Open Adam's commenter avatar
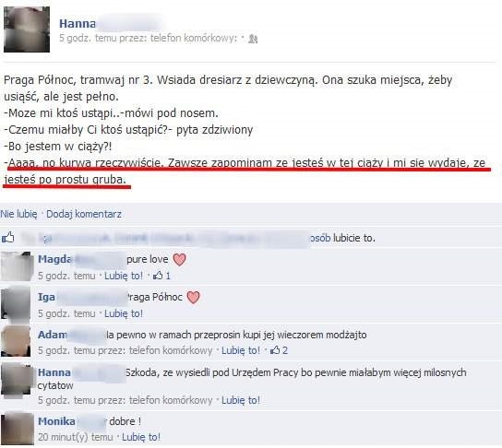The width and height of the screenshot is (502, 448). [16, 341]
